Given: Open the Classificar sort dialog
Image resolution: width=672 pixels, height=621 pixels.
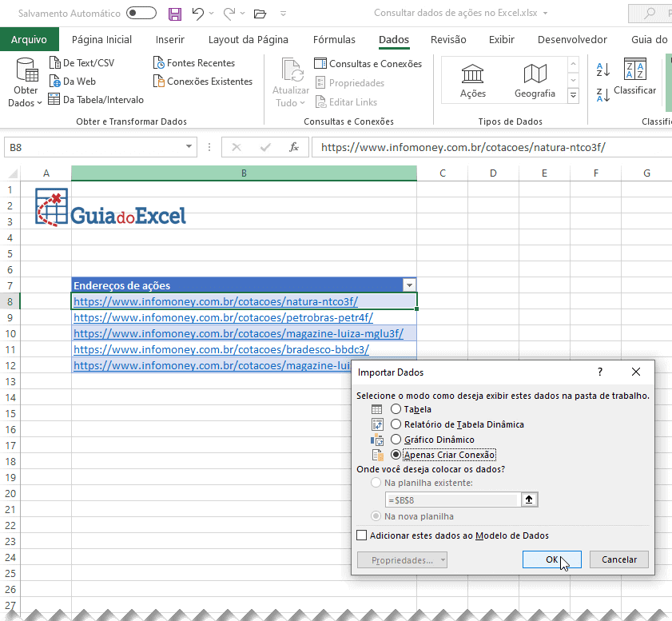Looking at the screenshot, I should 634,76.
